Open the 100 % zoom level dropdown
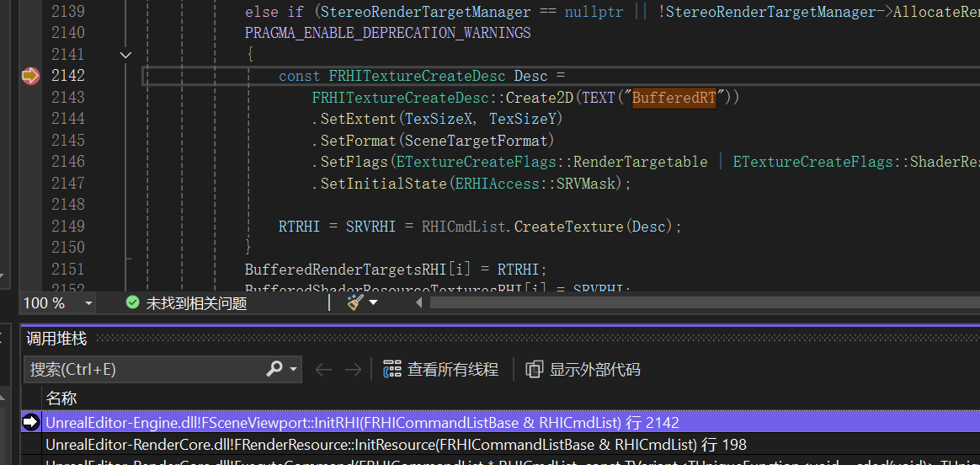 coord(88,304)
